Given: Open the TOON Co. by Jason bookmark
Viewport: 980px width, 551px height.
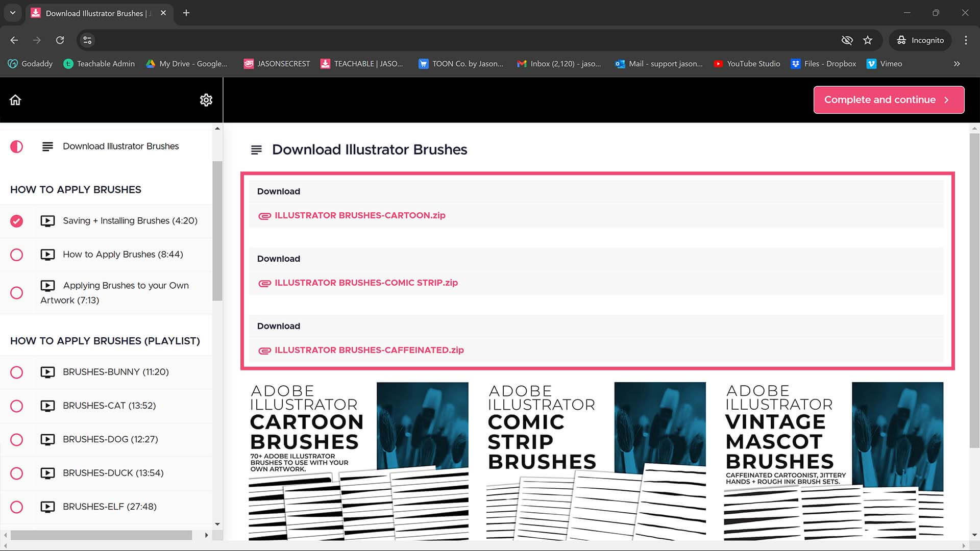Looking at the screenshot, I should (460, 64).
